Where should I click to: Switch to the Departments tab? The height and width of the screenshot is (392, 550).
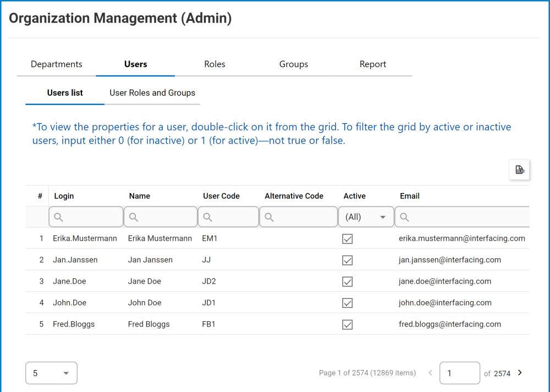[x=57, y=64]
